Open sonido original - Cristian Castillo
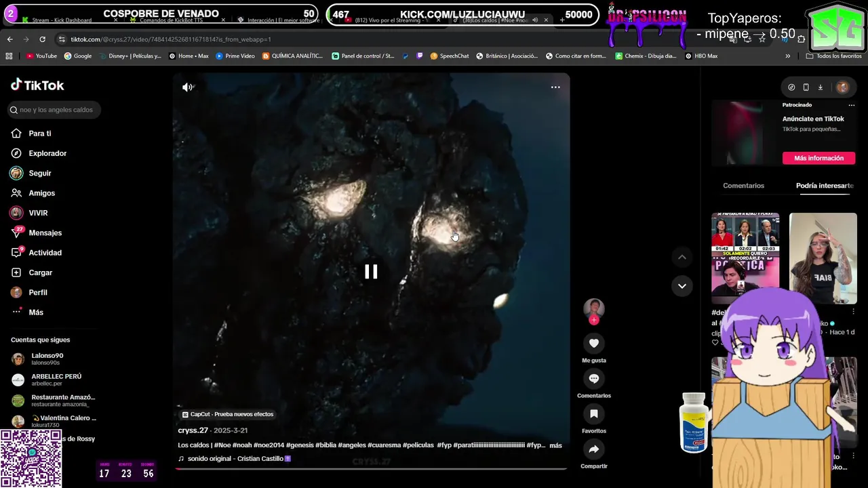This screenshot has height=488, width=868. click(235, 459)
